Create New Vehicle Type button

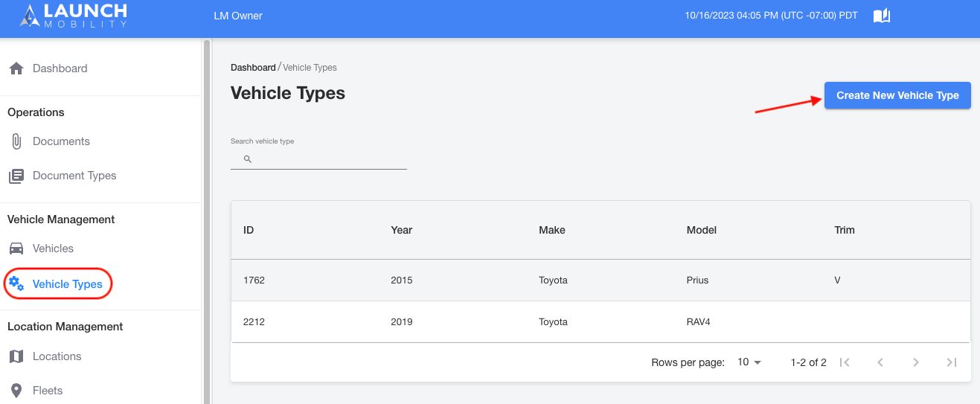897,95
